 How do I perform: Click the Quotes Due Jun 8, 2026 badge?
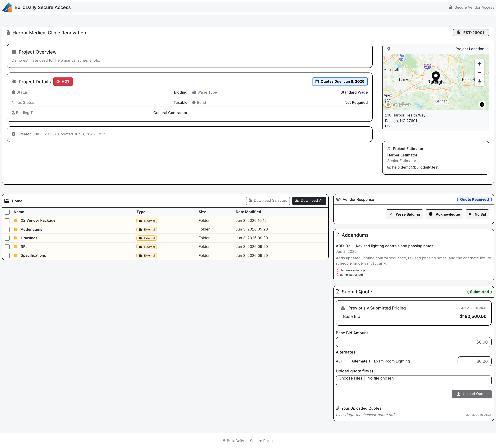[340, 81]
